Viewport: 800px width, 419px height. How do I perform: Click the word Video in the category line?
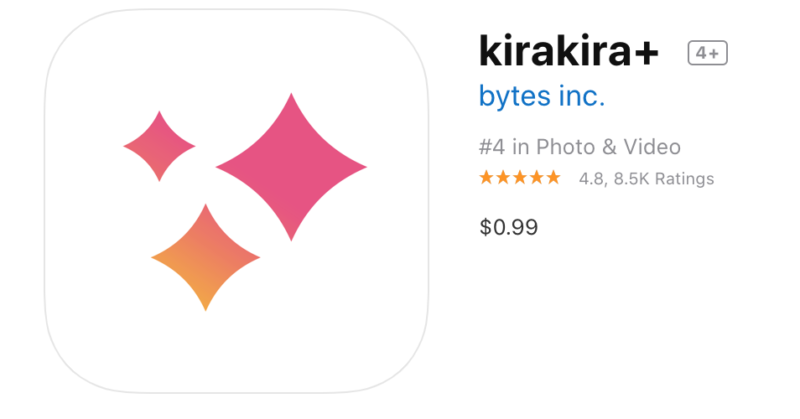coord(652,147)
